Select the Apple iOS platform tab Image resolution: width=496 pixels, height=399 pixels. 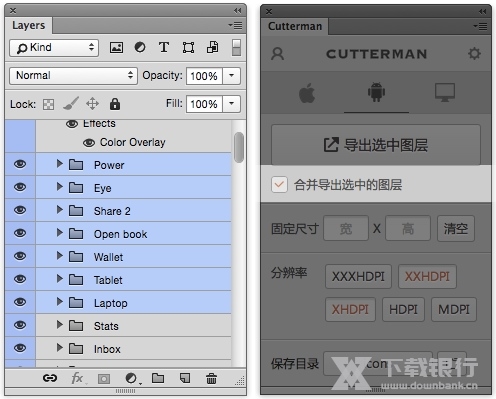point(307,93)
